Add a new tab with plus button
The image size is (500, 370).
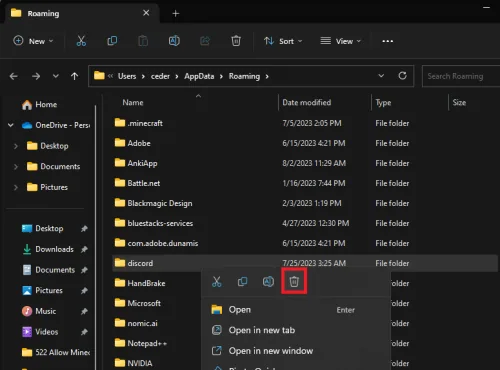(x=176, y=13)
